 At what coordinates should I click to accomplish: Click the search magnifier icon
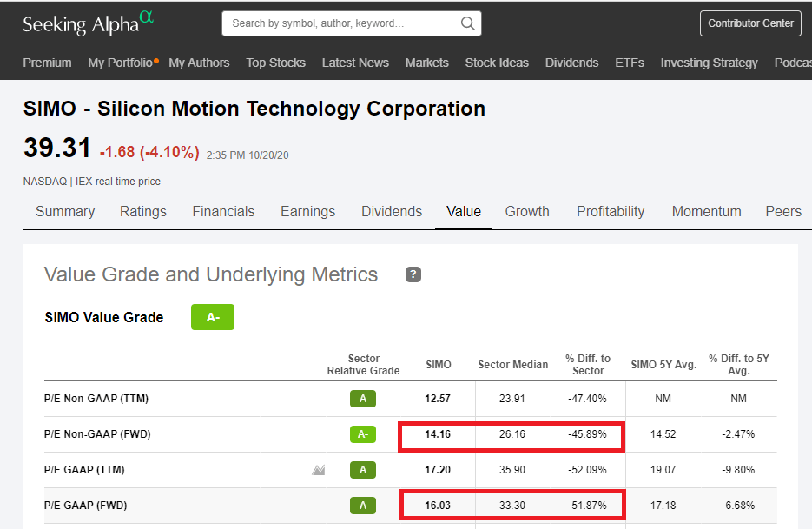pos(467,23)
